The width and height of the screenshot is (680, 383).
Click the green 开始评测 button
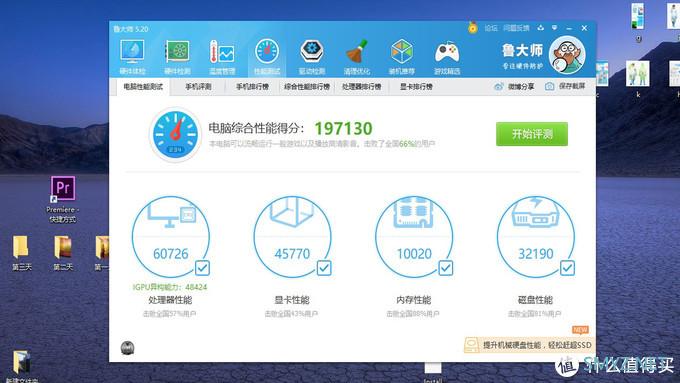(532, 134)
